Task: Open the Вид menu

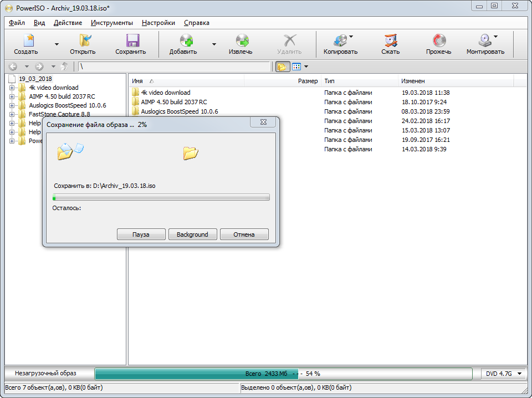Action: point(39,23)
